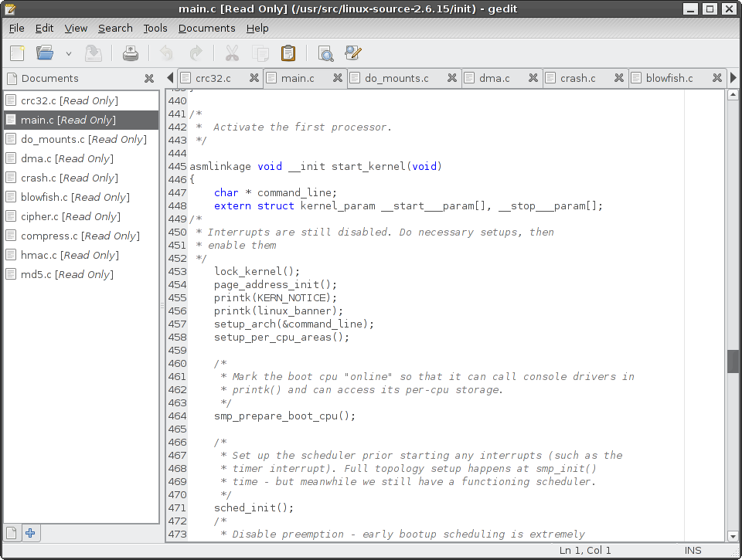
Task: Select main.c in Documents list
Action: (x=81, y=120)
